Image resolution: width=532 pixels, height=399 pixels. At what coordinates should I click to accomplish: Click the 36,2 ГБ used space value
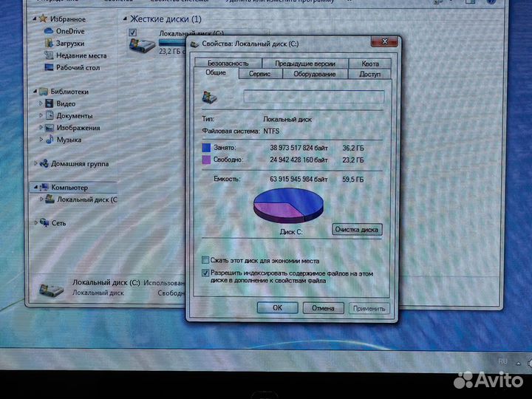click(x=353, y=148)
